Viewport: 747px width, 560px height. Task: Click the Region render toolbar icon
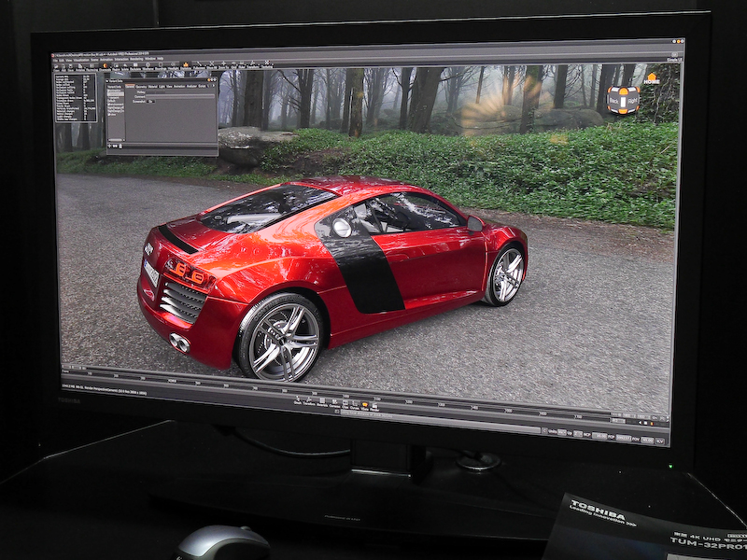coord(116,66)
